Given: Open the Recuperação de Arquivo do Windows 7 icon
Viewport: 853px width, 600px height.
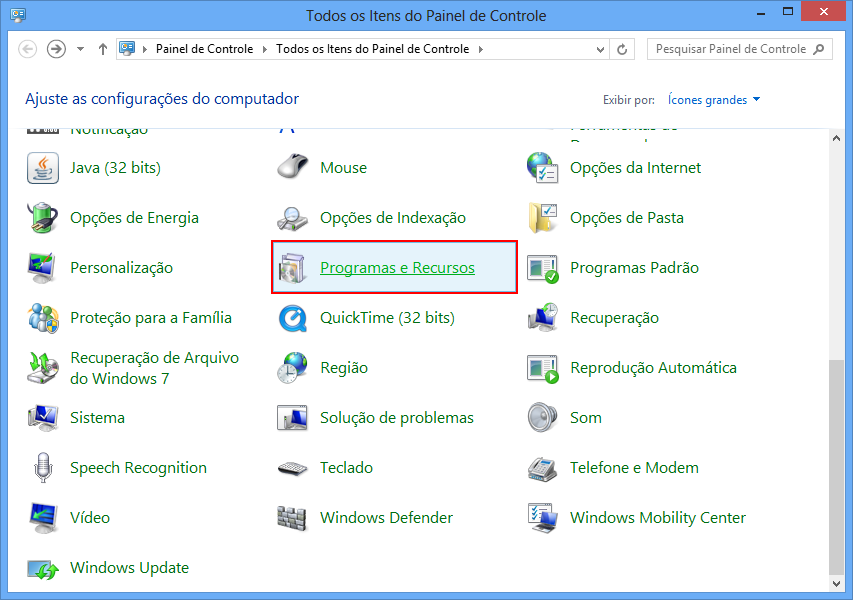Looking at the screenshot, I should (x=43, y=368).
